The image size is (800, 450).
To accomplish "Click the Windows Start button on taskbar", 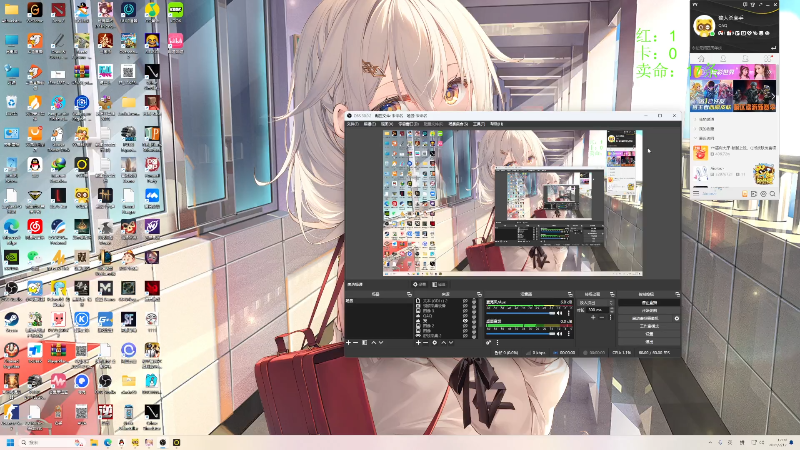I will (10, 442).
